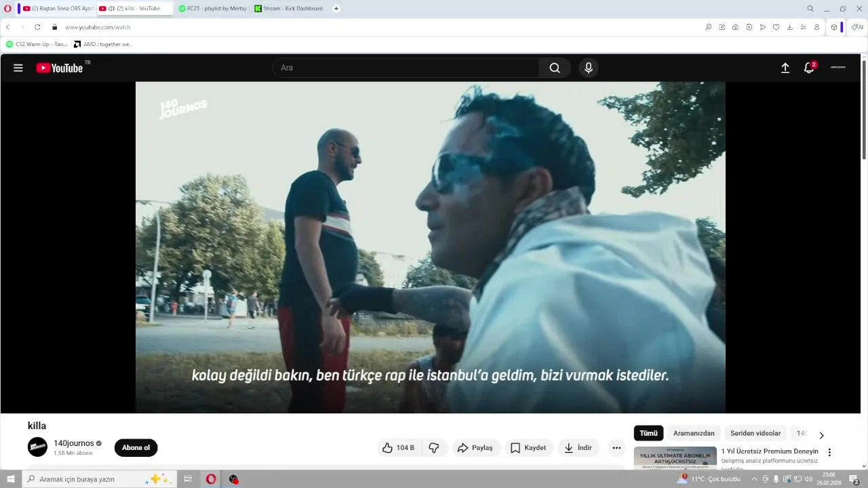Open the page zoom/find magnifier in address bar
The width and height of the screenshot is (868, 488).
pyautogui.click(x=709, y=27)
